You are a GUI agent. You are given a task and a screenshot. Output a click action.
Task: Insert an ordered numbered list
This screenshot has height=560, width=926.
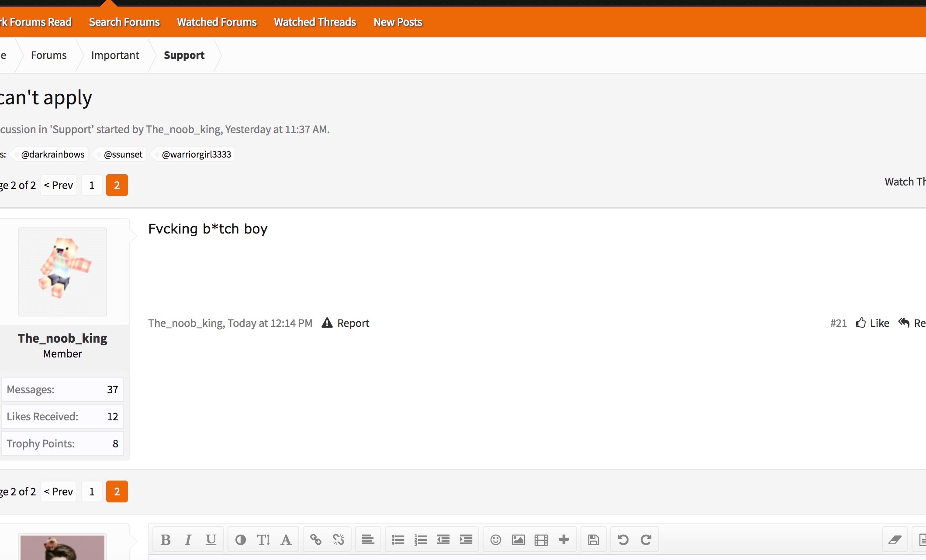click(421, 540)
